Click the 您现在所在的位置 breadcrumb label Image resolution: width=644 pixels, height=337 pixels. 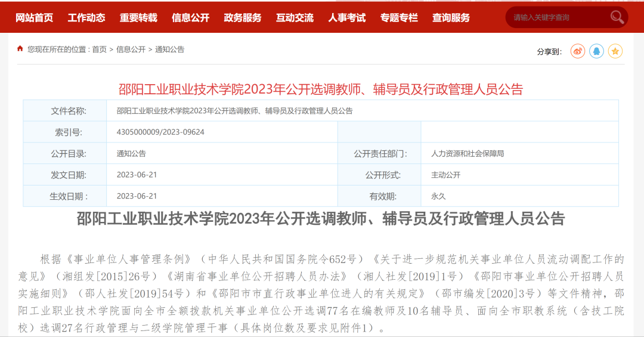pos(58,50)
